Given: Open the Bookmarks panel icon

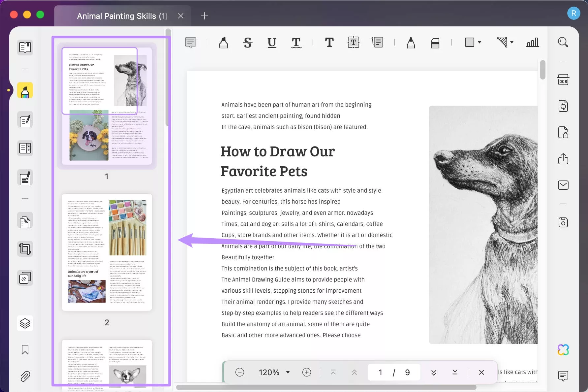Looking at the screenshot, I should click(x=25, y=349).
